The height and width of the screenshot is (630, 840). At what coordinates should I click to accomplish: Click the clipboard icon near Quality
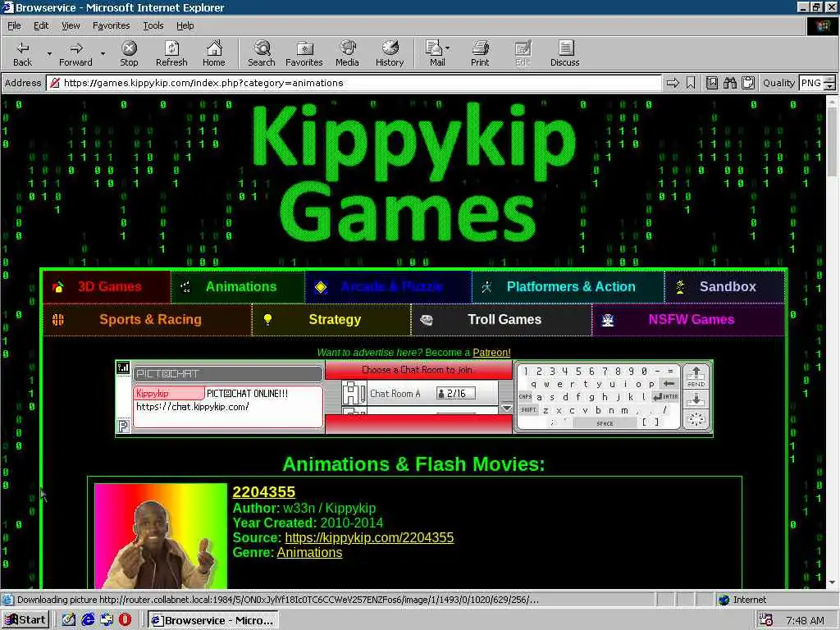tap(748, 83)
